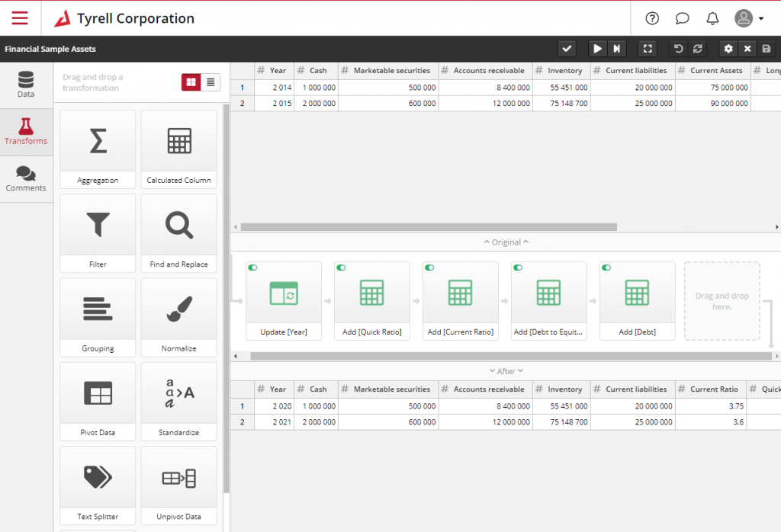Click the step forward play button
Image resolution: width=781 pixels, height=532 pixels.
[x=616, y=49]
